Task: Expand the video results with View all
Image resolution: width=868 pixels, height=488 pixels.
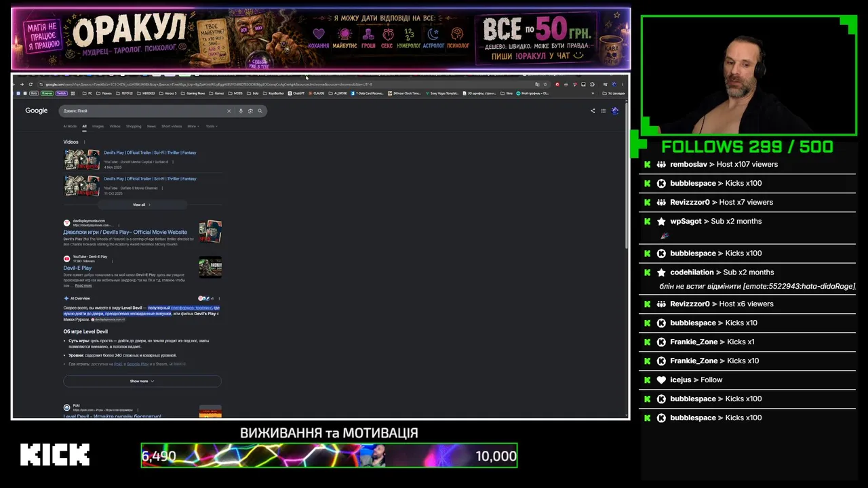Action: [141, 205]
